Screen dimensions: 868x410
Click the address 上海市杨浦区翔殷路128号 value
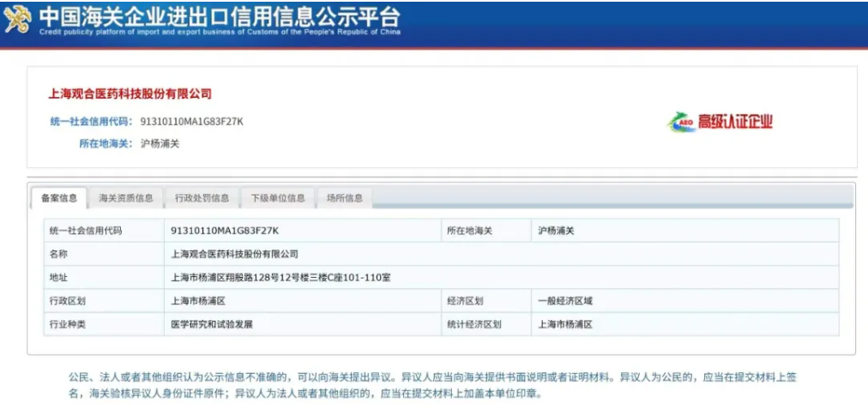pyautogui.click(x=280, y=278)
